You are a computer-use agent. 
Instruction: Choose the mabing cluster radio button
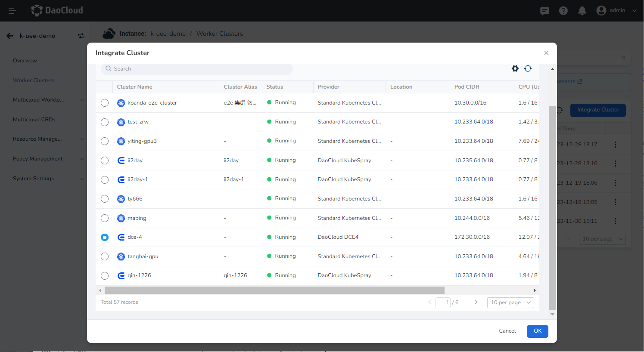105,218
